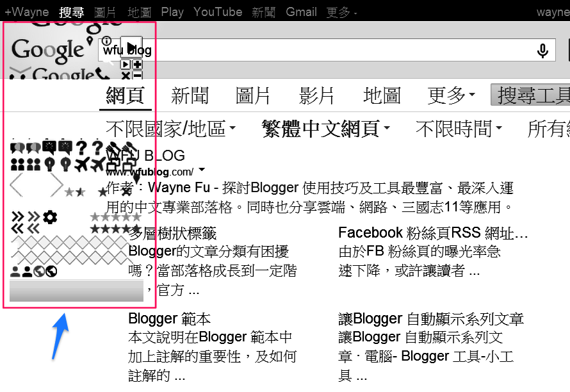Open the Google logo homepage link

(47, 51)
